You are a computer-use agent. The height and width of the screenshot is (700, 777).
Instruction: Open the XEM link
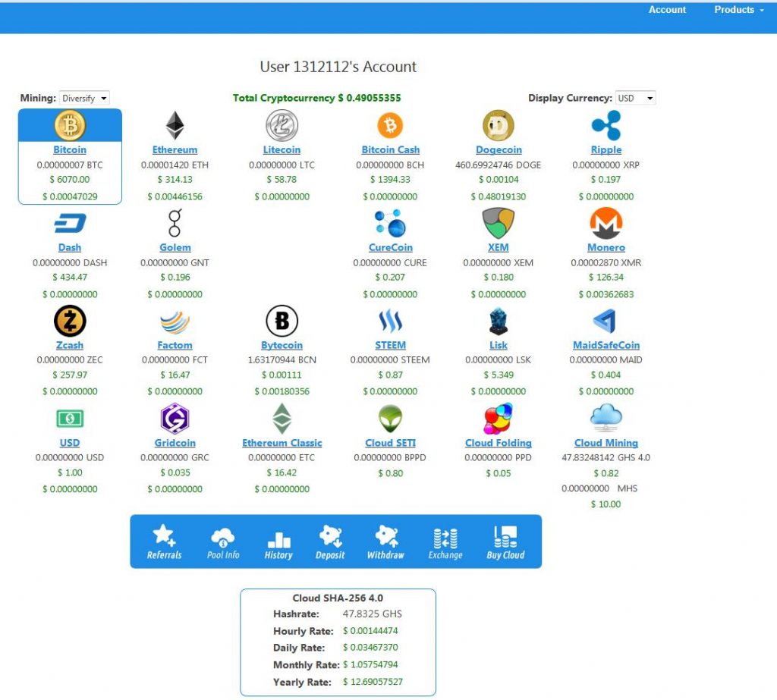pos(499,247)
